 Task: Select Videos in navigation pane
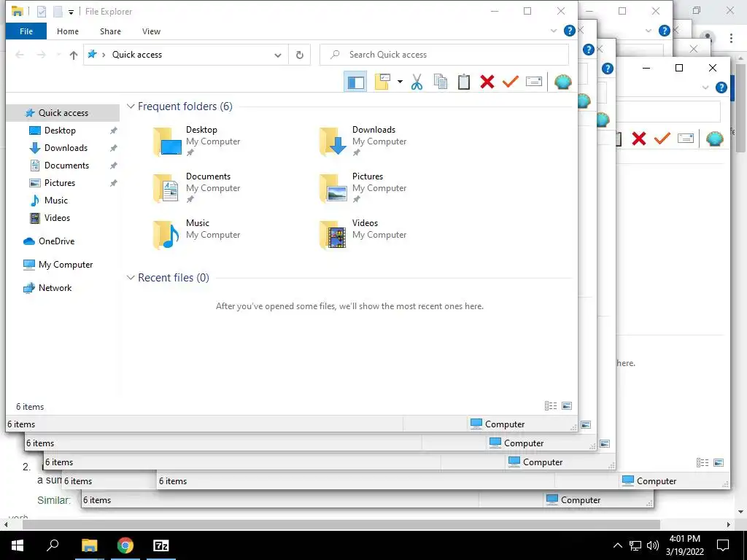(57, 217)
